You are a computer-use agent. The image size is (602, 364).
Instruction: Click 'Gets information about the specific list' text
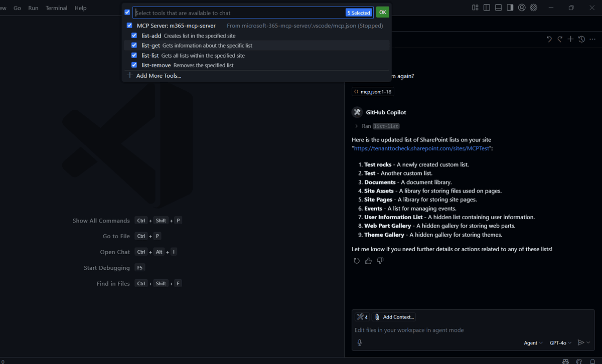207,46
